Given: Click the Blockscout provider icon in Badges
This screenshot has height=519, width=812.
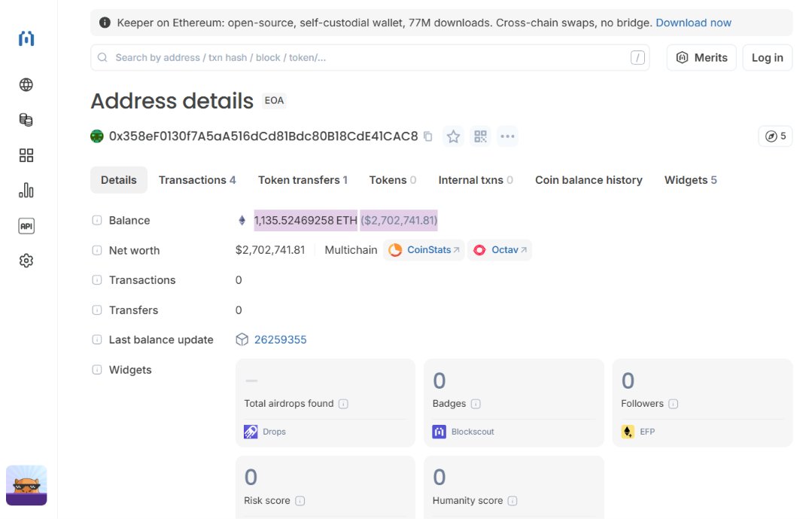Looking at the screenshot, I should click(439, 432).
